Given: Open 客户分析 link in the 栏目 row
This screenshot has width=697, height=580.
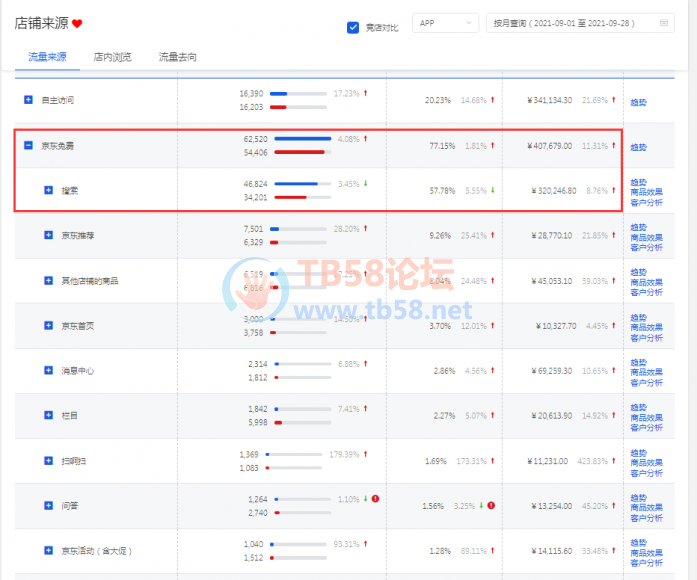Looking at the screenshot, I should pos(646,428).
